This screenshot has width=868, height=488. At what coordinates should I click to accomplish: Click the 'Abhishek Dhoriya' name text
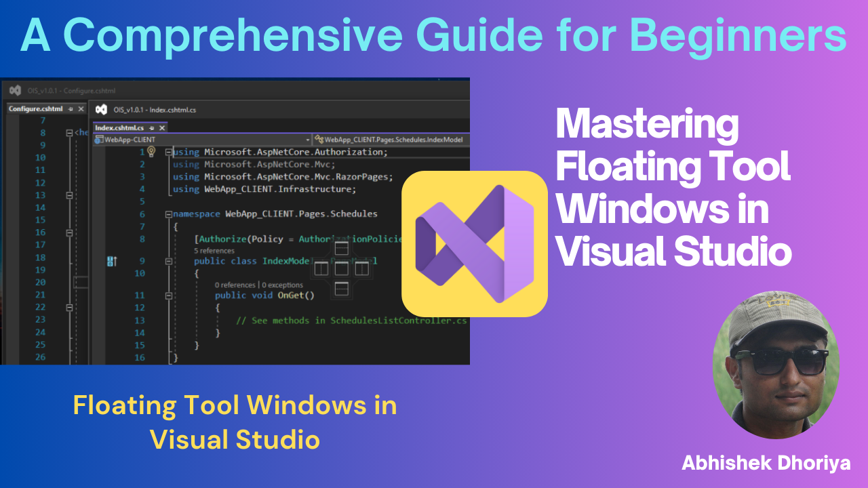tap(766, 463)
